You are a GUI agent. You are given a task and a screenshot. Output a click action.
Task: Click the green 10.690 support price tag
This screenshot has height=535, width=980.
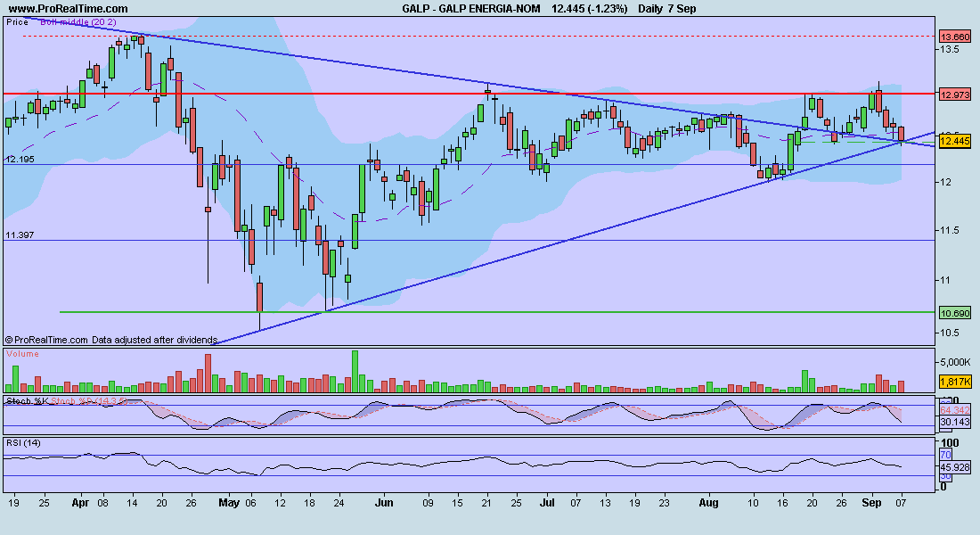(955, 313)
